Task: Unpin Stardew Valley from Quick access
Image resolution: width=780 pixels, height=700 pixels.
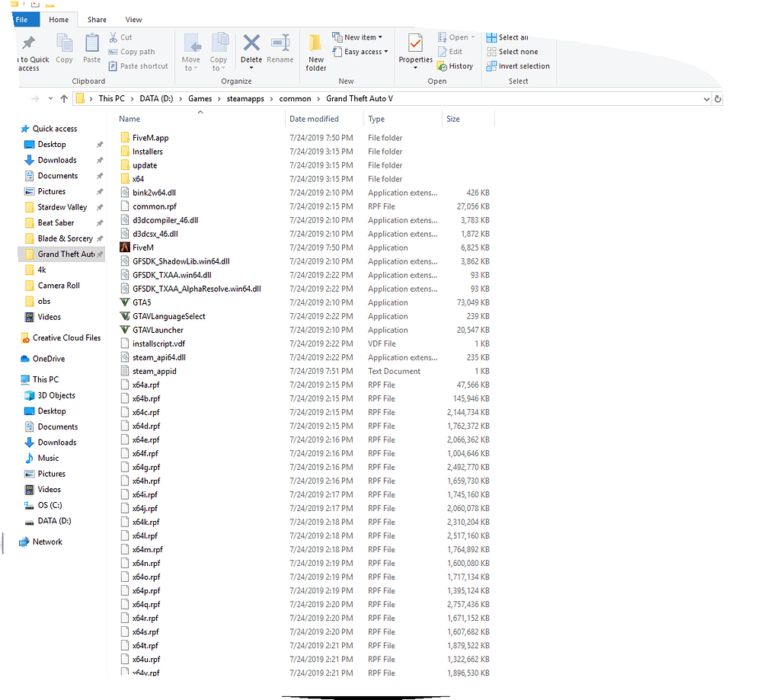Action: (98, 206)
